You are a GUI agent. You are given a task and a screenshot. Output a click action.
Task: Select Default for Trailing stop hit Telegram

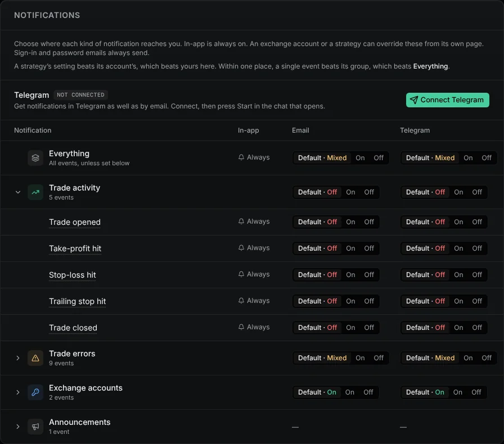tap(425, 301)
